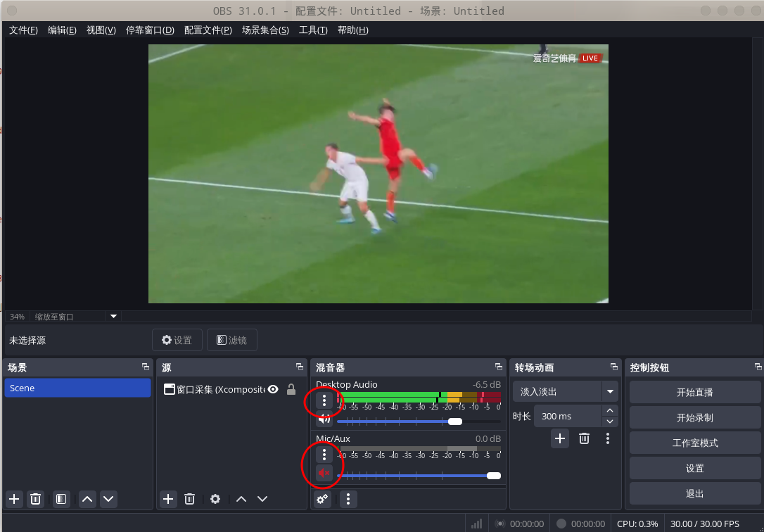
Task: Hide the window capture source via eye icon
Action: [273, 389]
